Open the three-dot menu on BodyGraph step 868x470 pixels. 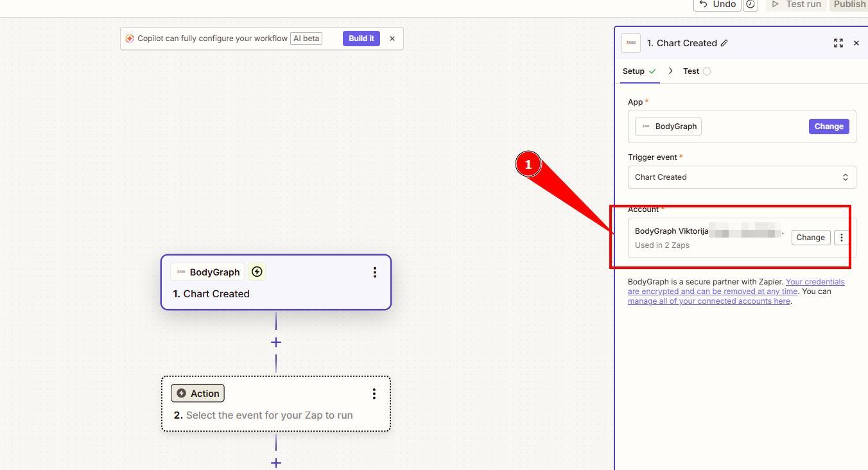[374, 272]
